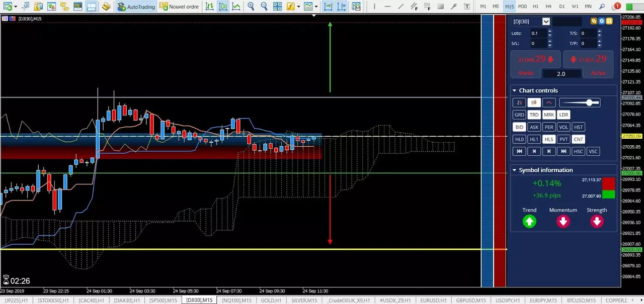Open the EURUSD,H1 chart tab
The height and width of the screenshot is (304, 644).
pos(433,300)
